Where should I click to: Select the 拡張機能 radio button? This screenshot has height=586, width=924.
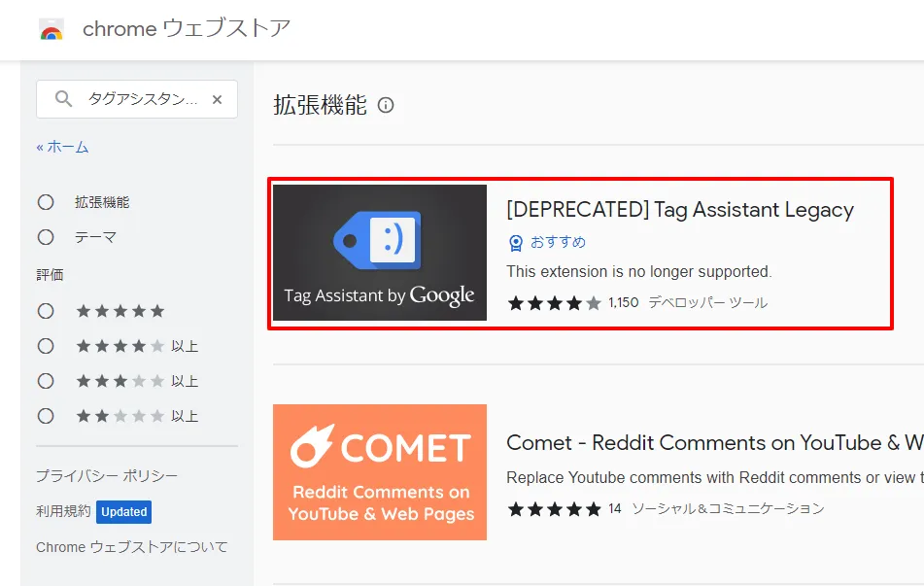[46, 202]
